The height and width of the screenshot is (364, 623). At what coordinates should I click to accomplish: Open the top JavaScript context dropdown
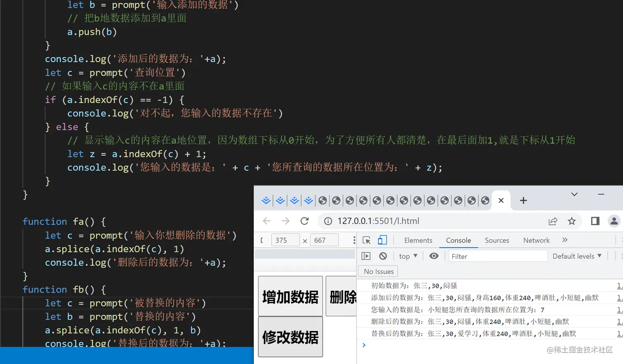pos(408,256)
